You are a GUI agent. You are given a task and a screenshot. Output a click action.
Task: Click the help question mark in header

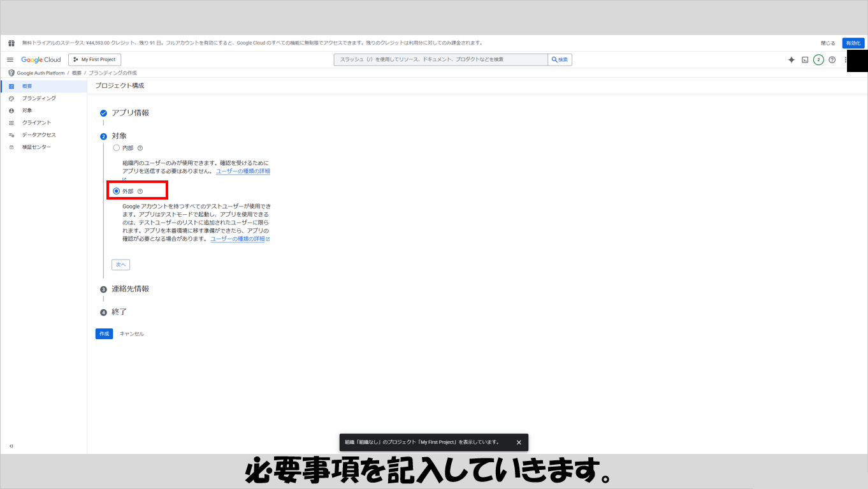(x=832, y=60)
